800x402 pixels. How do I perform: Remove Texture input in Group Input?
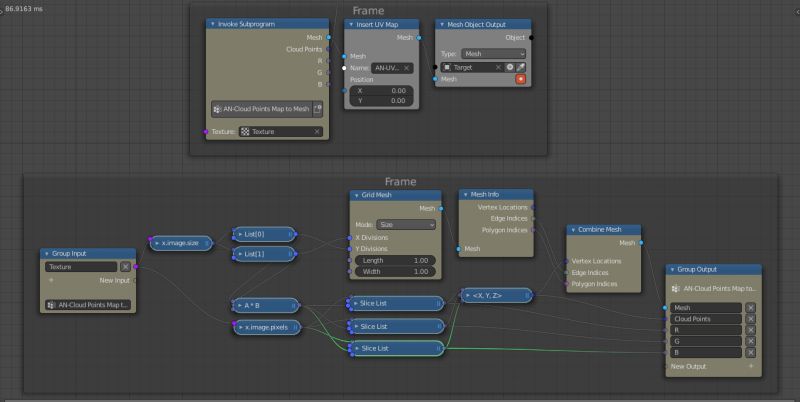(126, 267)
